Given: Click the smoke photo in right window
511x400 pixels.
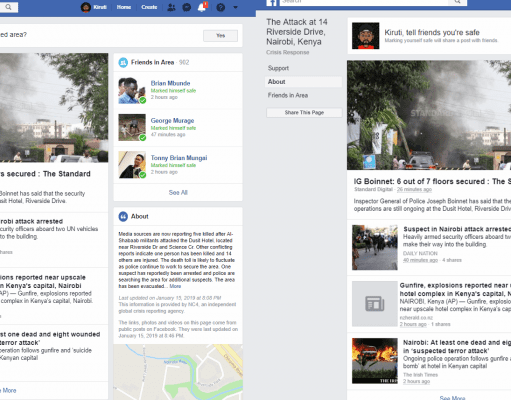Looking at the screenshot, I should click(429, 115).
